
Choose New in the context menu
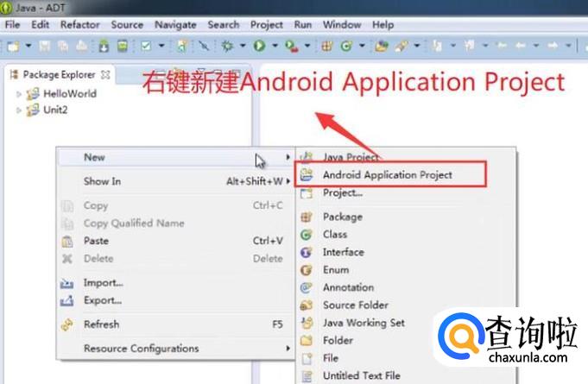pyautogui.click(x=176, y=157)
